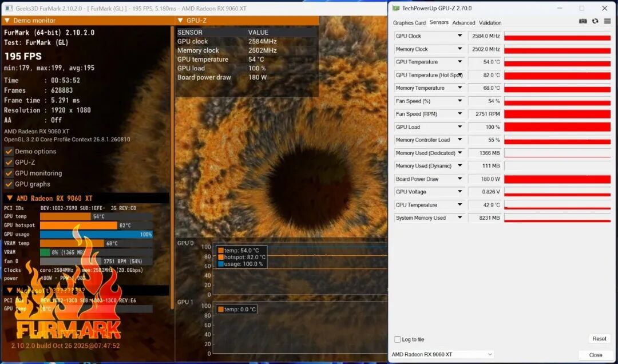Toggle the GPU graphs checkbox

tap(9, 184)
